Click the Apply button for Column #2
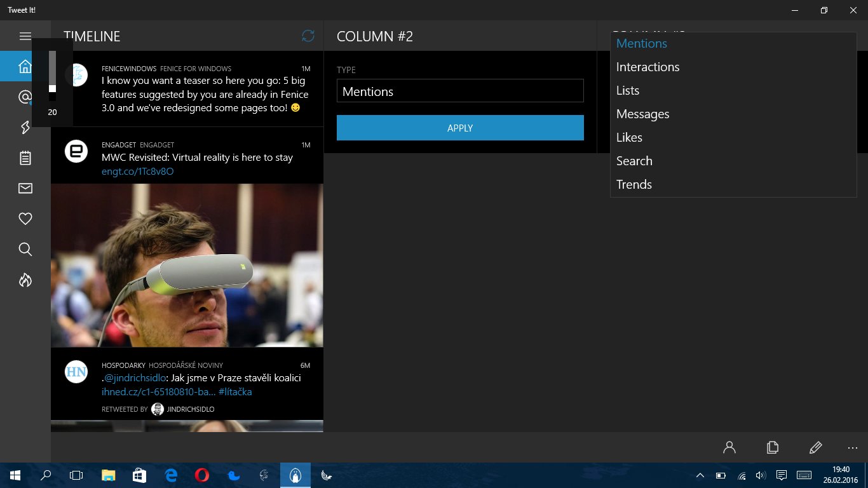 click(x=460, y=128)
